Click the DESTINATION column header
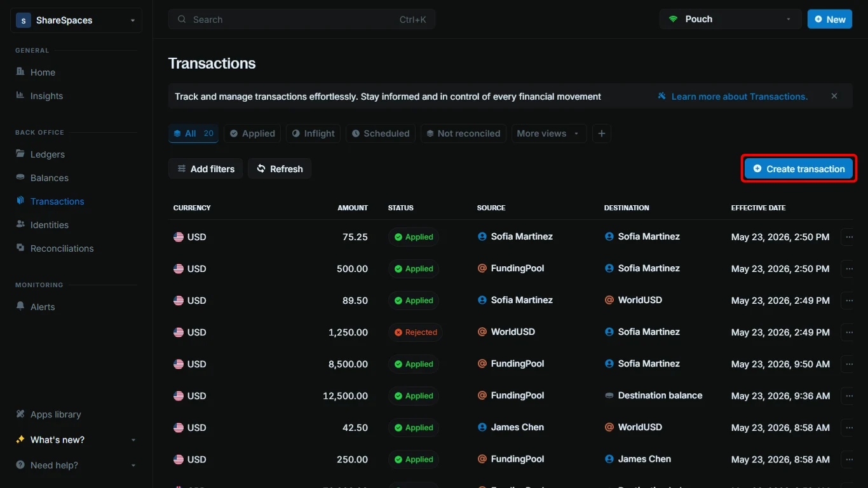 click(627, 208)
